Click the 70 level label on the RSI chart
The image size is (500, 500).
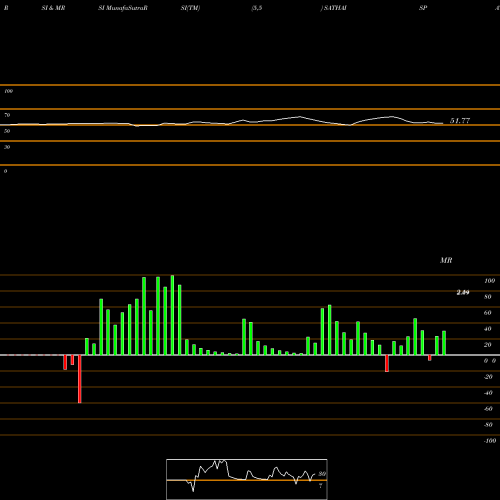click(7, 115)
